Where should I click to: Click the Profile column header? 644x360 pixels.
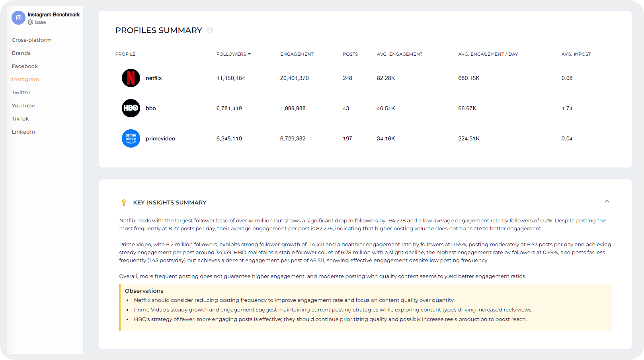tap(125, 54)
